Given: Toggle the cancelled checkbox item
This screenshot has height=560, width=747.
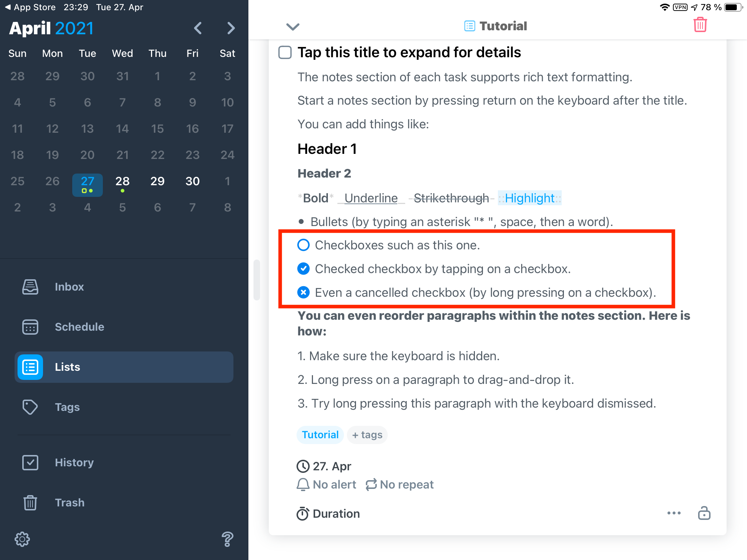Looking at the screenshot, I should pos(303,292).
